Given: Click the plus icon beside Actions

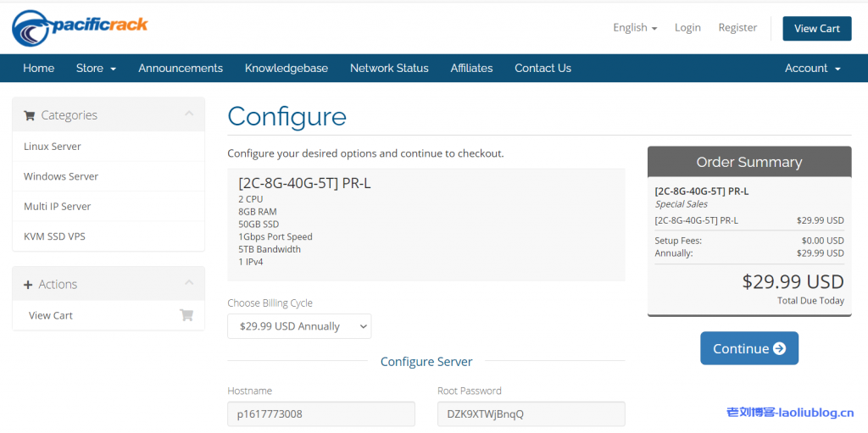Looking at the screenshot, I should pyautogui.click(x=28, y=285).
